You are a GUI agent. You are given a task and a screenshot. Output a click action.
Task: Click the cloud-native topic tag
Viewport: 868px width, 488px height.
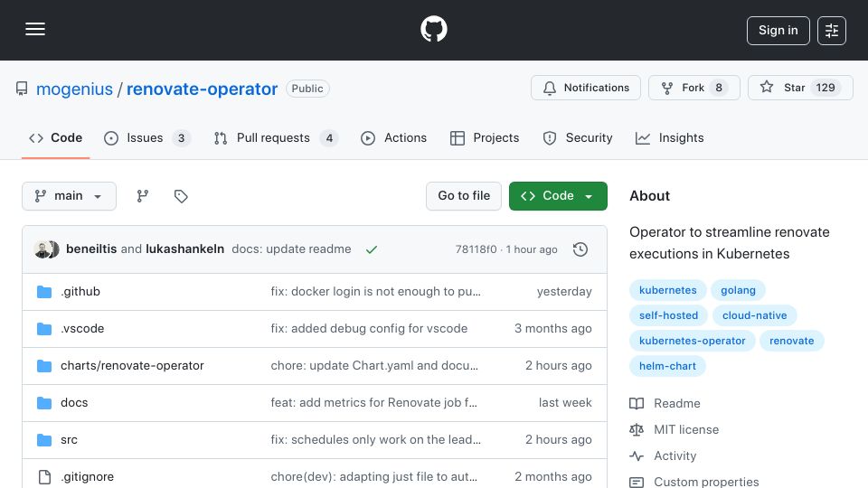pos(754,316)
